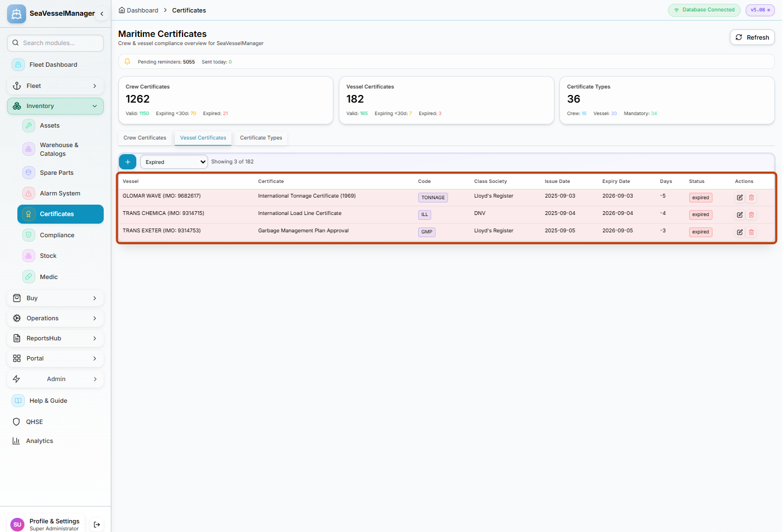The image size is (782, 532).
Task: Expand the Portal menu section
Action: click(55, 358)
